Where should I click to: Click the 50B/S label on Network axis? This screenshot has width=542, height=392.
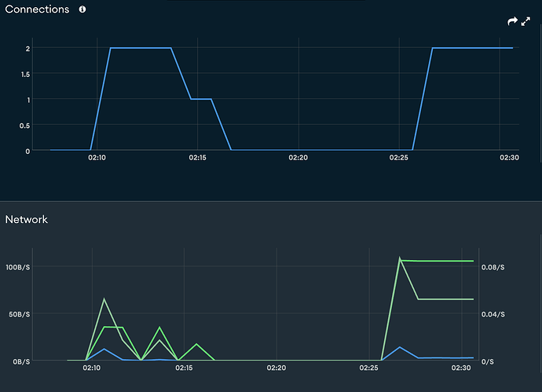pos(19,314)
